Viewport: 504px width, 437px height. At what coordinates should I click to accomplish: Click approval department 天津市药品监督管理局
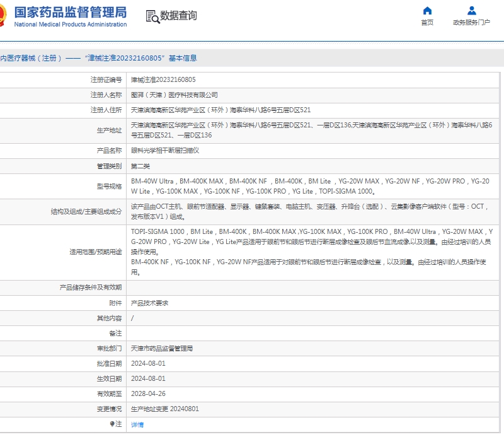click(x=162, y=349)
